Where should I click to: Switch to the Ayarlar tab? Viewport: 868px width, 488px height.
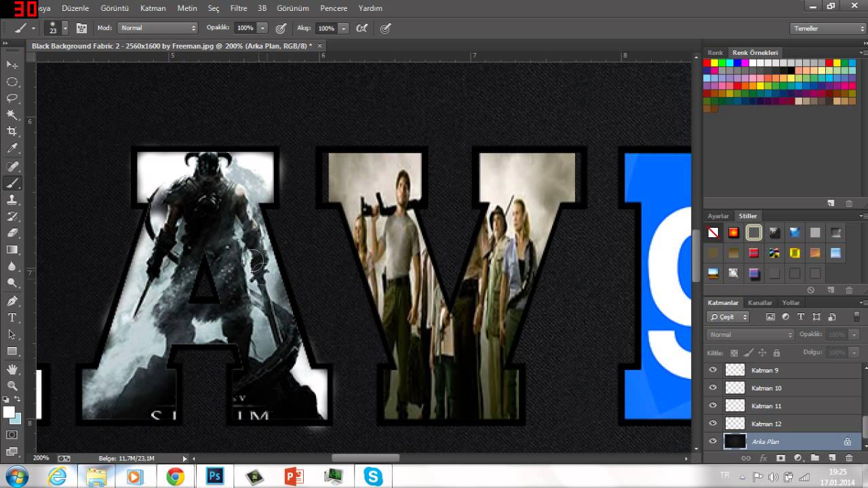(718, 216)
